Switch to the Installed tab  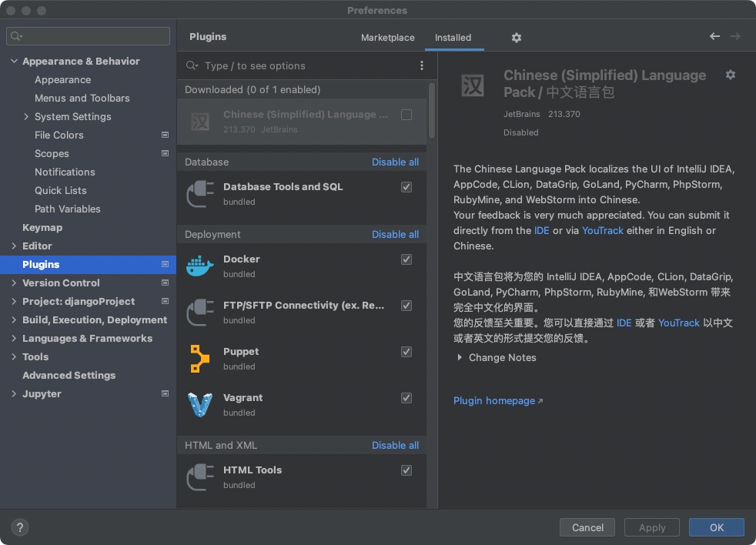click(x=453, y=38)
